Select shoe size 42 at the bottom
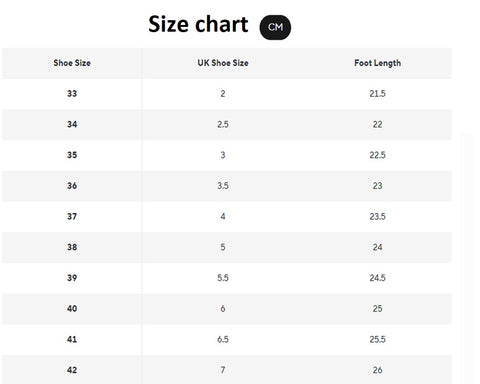 [x=72, y=370]
